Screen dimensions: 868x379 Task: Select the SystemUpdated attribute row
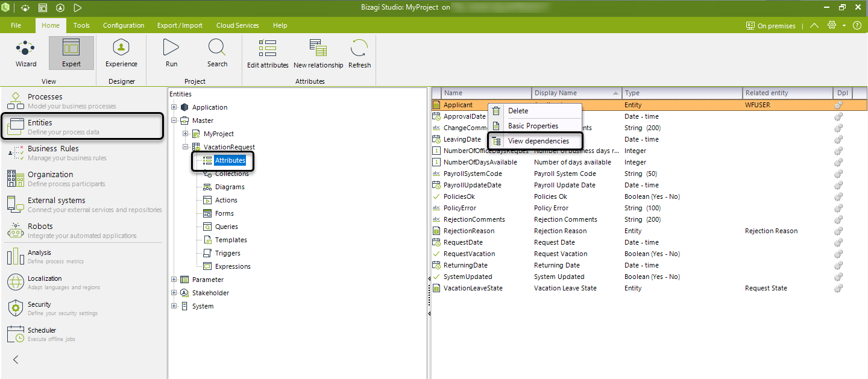click(650, 277)
